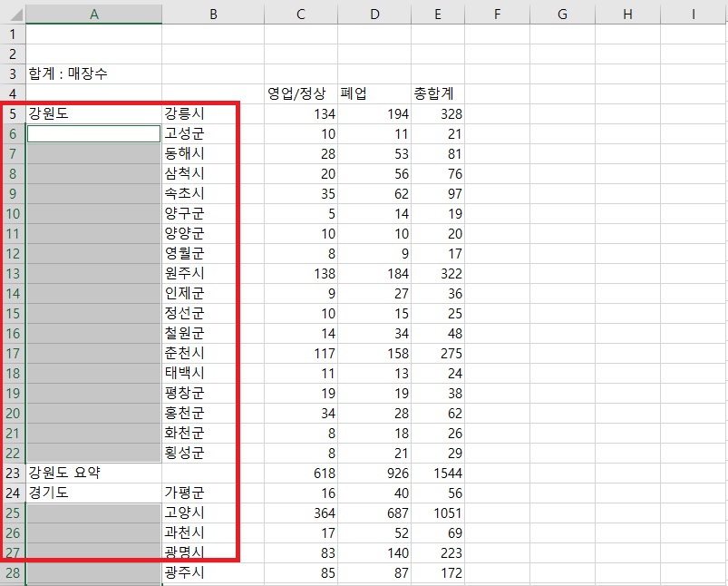Click the value 134 in 강릉시 row
Image resolution: width=728 pixels, height=586 pixels.
(301, 114)
